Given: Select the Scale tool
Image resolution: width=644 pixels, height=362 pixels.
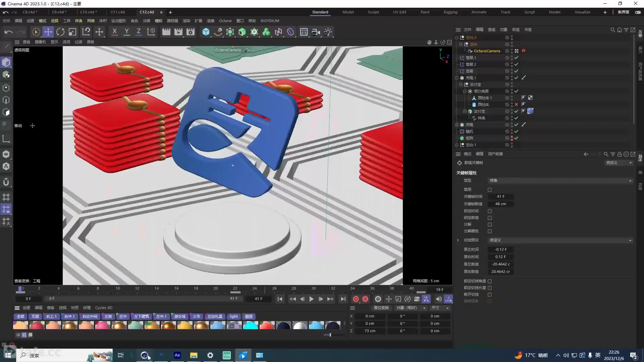Looking at the screenshot, I should pyautogui.click(x=72, y=32).
